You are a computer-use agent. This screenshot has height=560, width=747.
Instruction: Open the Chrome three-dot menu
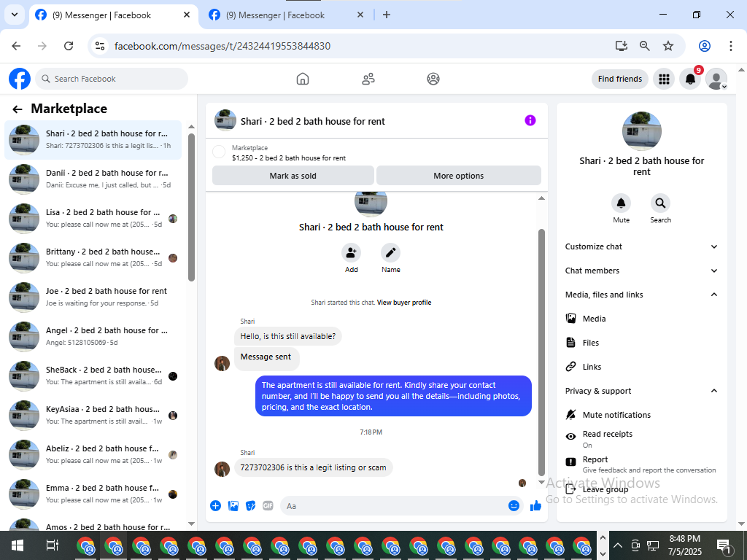coord(730,46)
